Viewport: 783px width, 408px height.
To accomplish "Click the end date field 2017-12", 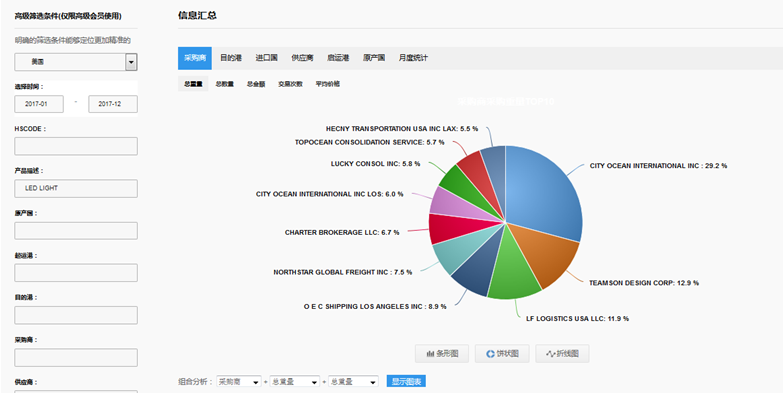I will [113, 104].
